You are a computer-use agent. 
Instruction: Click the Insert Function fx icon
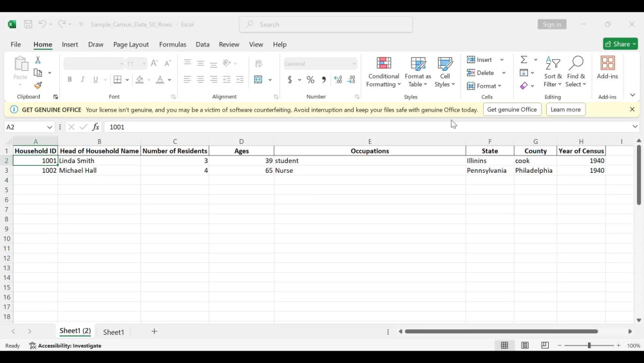pos(96,127)
